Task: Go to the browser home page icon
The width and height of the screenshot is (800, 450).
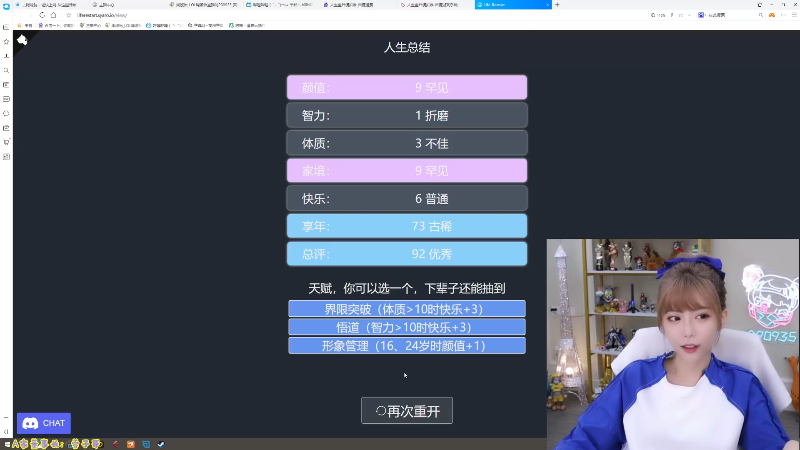Action: click(x=53, y=15)
